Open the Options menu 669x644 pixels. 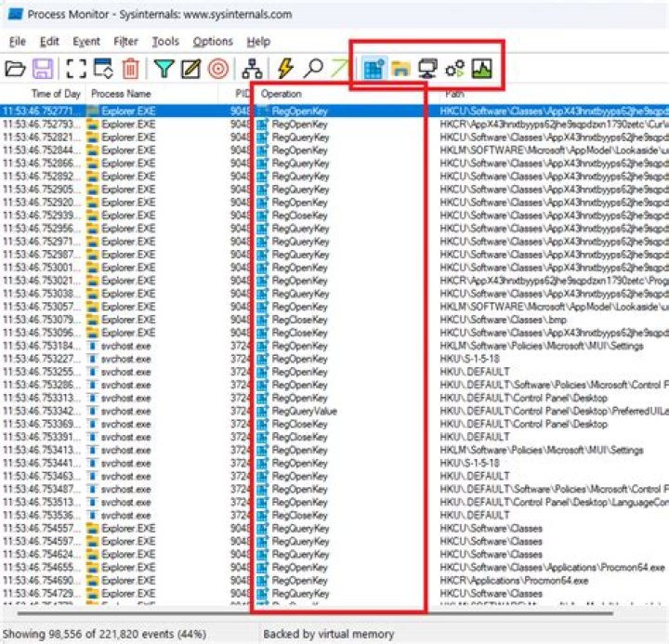point(213,42)
